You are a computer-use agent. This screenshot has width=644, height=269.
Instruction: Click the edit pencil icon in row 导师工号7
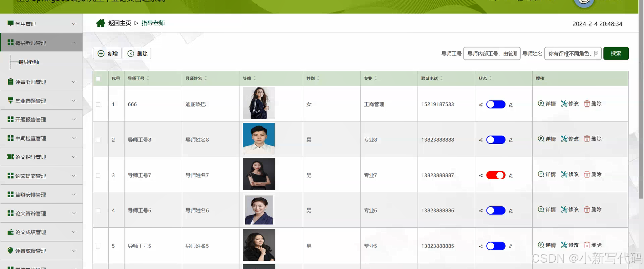pos(511,176)
